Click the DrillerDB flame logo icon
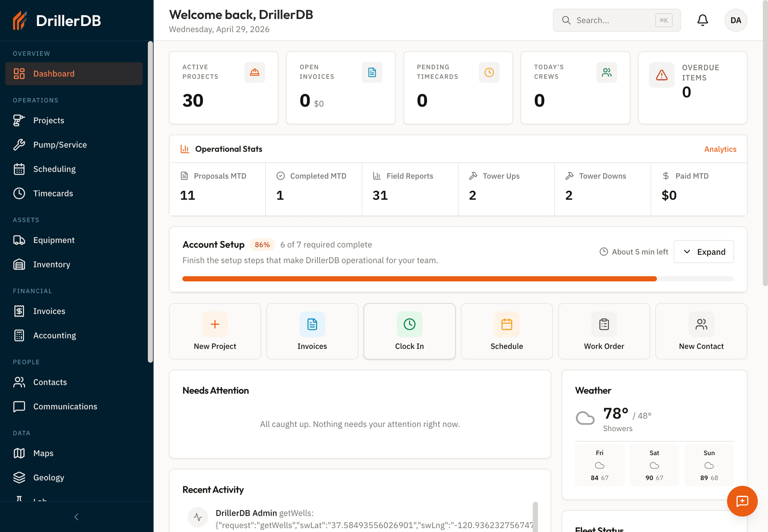Screen dimensions: 768x532 pyautogui.click(x=20, y=20)
